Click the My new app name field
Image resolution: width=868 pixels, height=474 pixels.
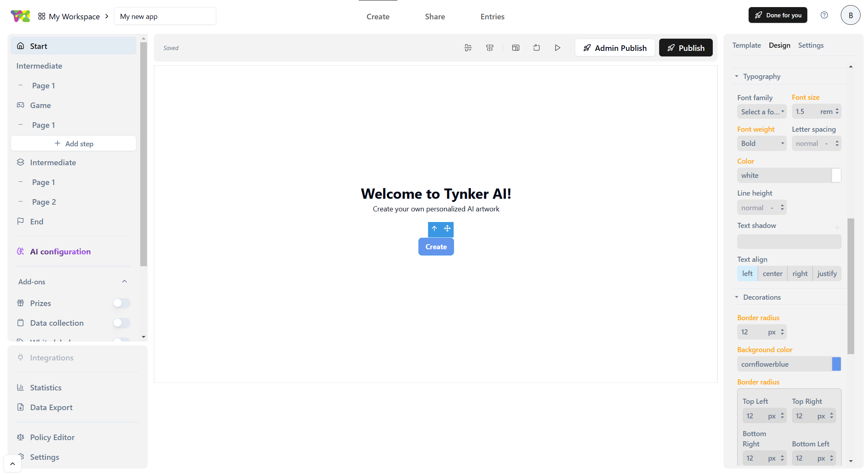[165, 17]
